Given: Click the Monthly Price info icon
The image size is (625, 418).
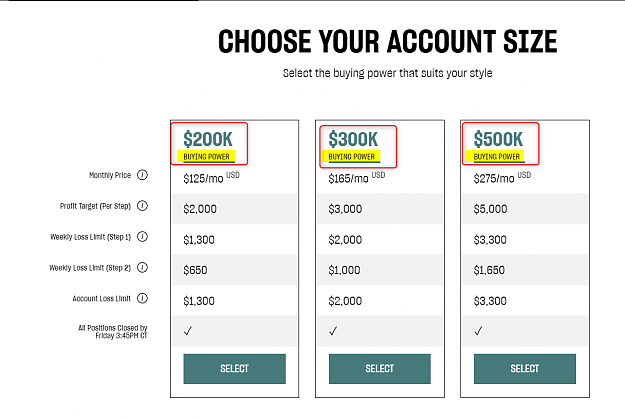Looking at the screenshot, I should tap(142, 175).
